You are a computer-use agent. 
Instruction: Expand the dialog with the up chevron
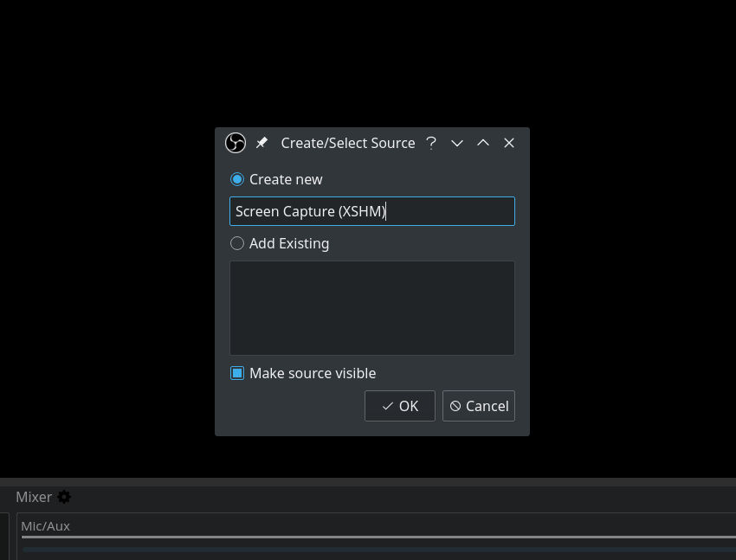(483, 143)
